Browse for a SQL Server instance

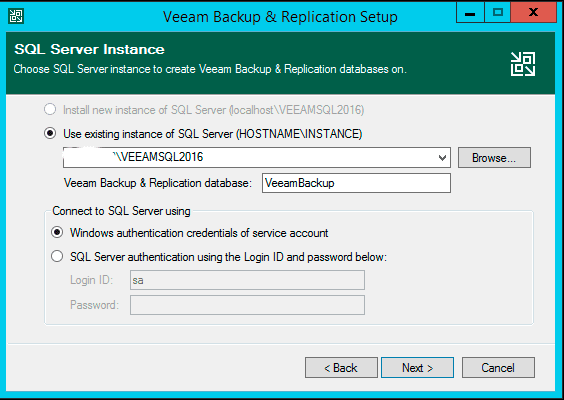[x=494, y=158]
